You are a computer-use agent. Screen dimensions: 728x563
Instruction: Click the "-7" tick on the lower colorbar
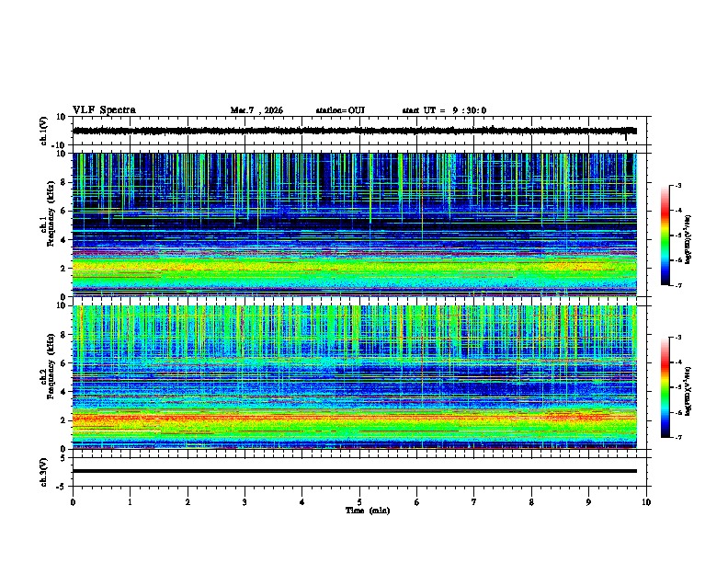(x=678, y=437)
